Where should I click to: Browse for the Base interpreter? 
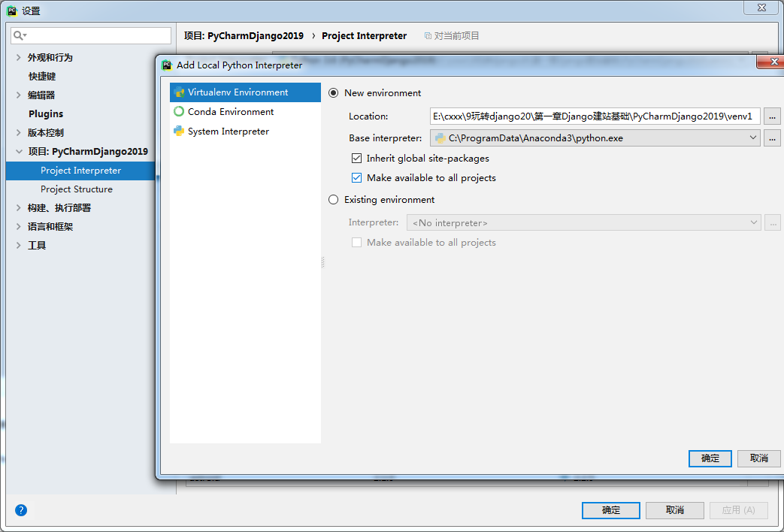click(772, 138)
